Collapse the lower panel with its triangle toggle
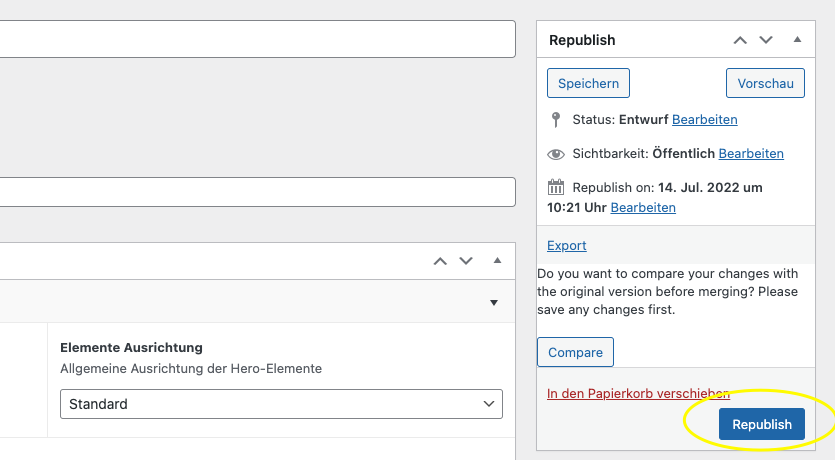The image size is (835, 460). pos(497,261)
